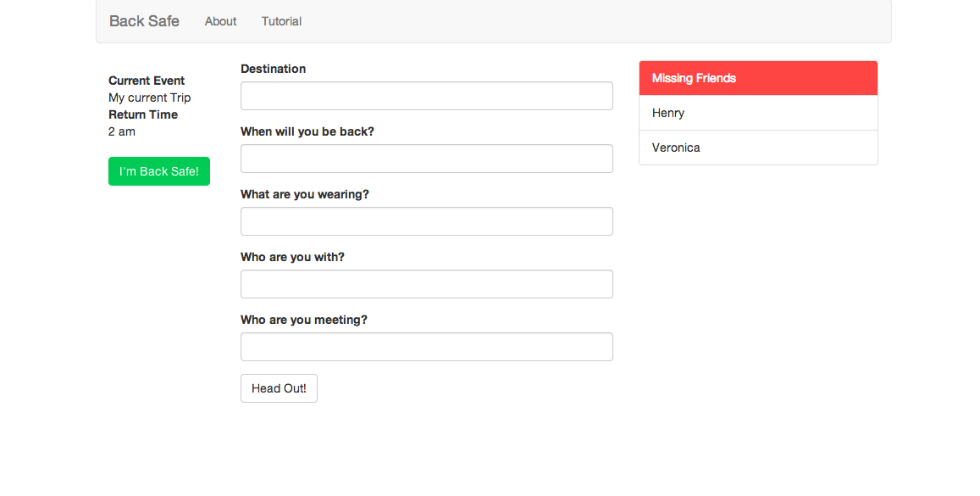Viewport: 980px width, 496px height.
Task: Focus the Destination text field
Action: [x=426, y=96]
